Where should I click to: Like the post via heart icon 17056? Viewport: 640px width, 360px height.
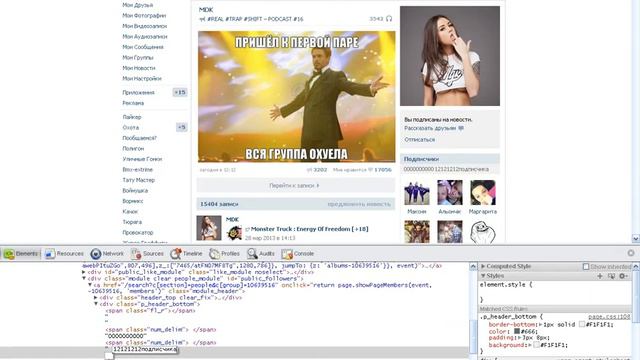click(371, 170)
